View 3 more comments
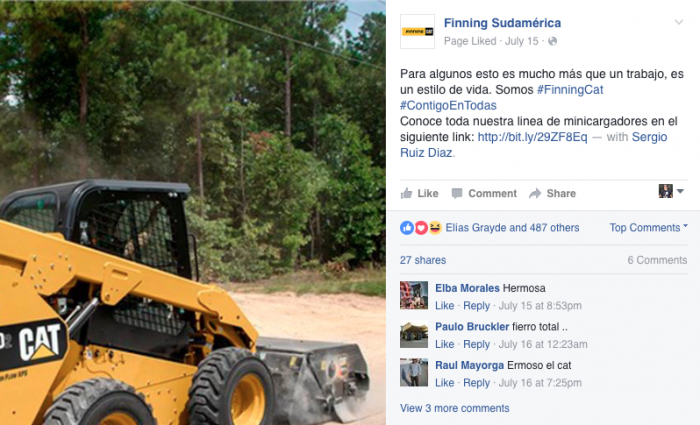Viewport: 700px width, 425px height. click(454, 408)
